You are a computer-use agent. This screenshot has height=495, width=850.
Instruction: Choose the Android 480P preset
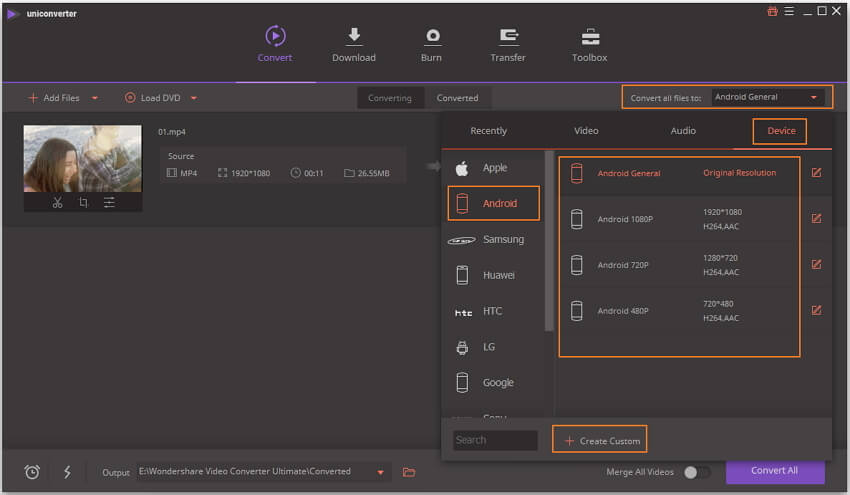680,311
